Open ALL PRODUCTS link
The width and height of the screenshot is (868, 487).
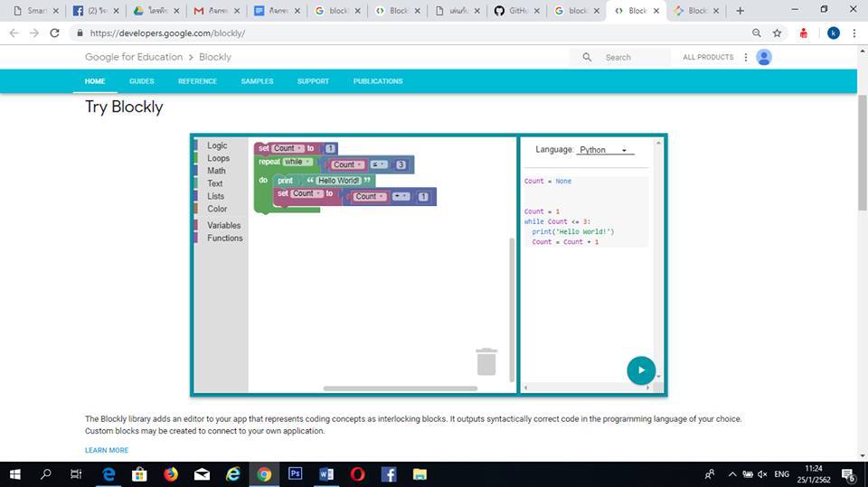(708, 57)
